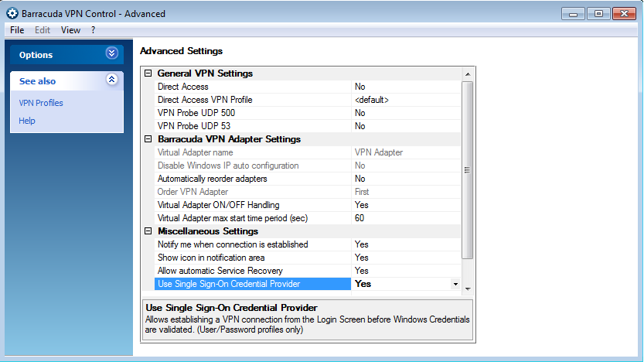Minimize the Barracuda VPN Control window

(573, 14)
